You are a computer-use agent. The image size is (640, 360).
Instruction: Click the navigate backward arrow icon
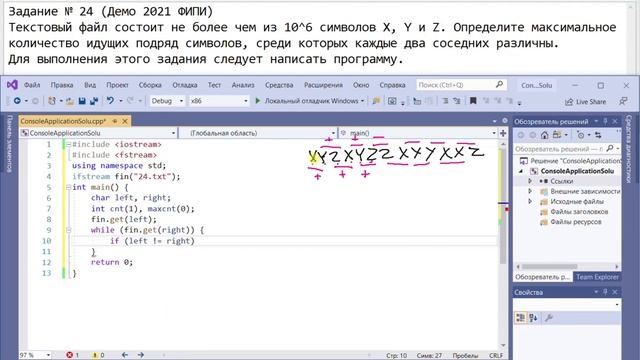pyautogui.click(x=17, y=101)
